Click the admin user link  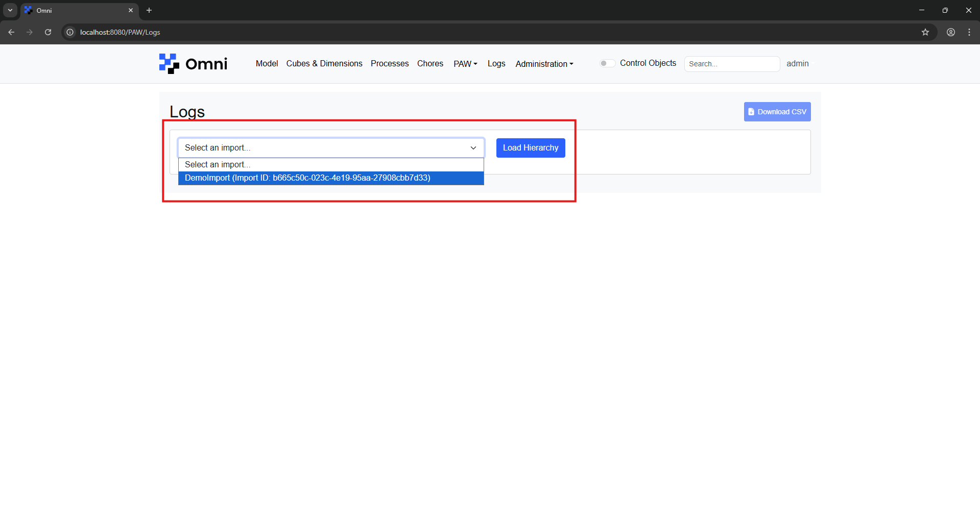point(798,64)
